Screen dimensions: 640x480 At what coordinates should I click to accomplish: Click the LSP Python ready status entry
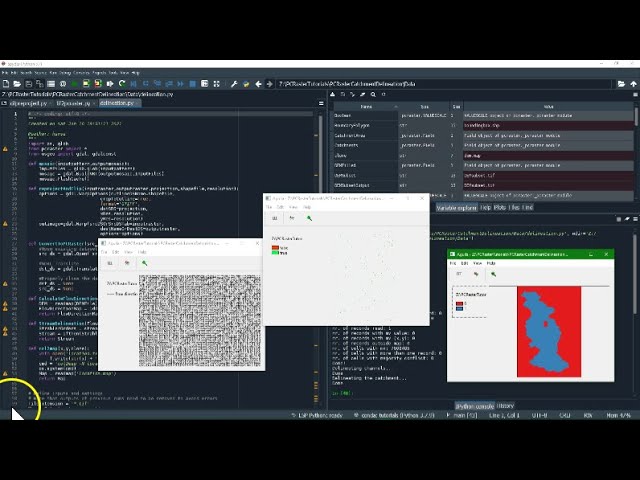pos(317,416)
